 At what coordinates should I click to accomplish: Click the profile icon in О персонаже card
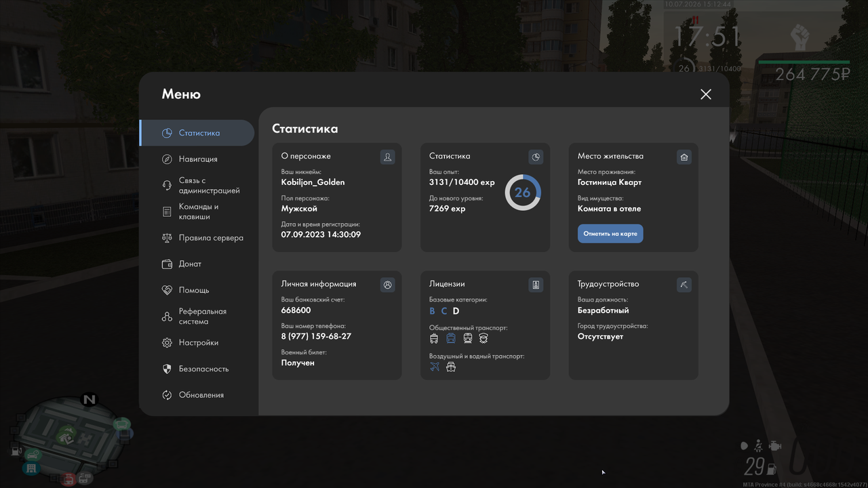(x=387, y=157)
